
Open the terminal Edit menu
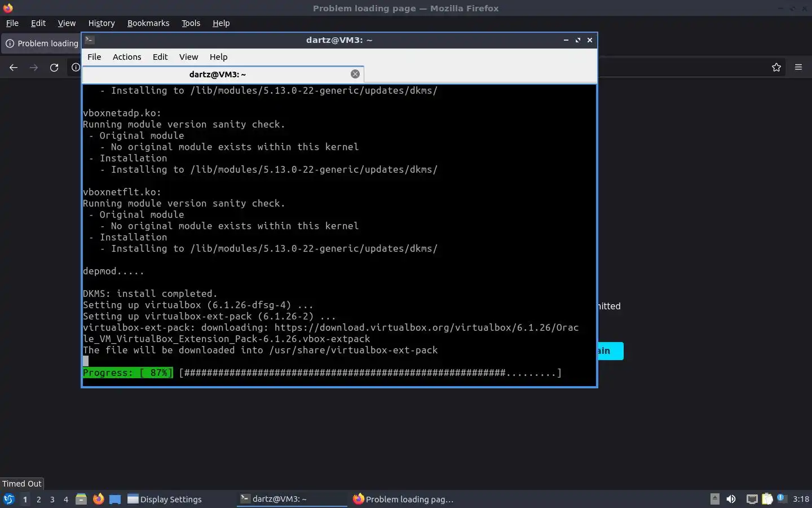[x=160, y=57]
